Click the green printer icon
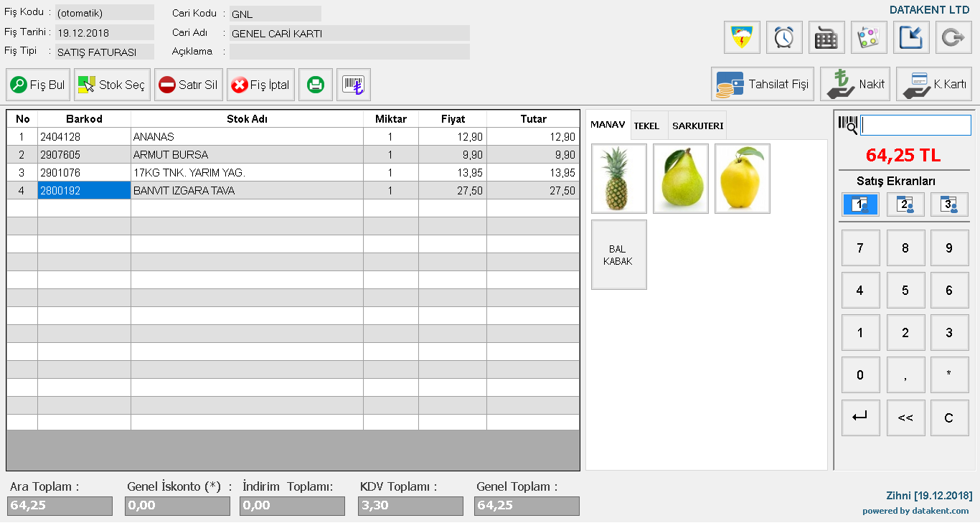 click(316, 85)
